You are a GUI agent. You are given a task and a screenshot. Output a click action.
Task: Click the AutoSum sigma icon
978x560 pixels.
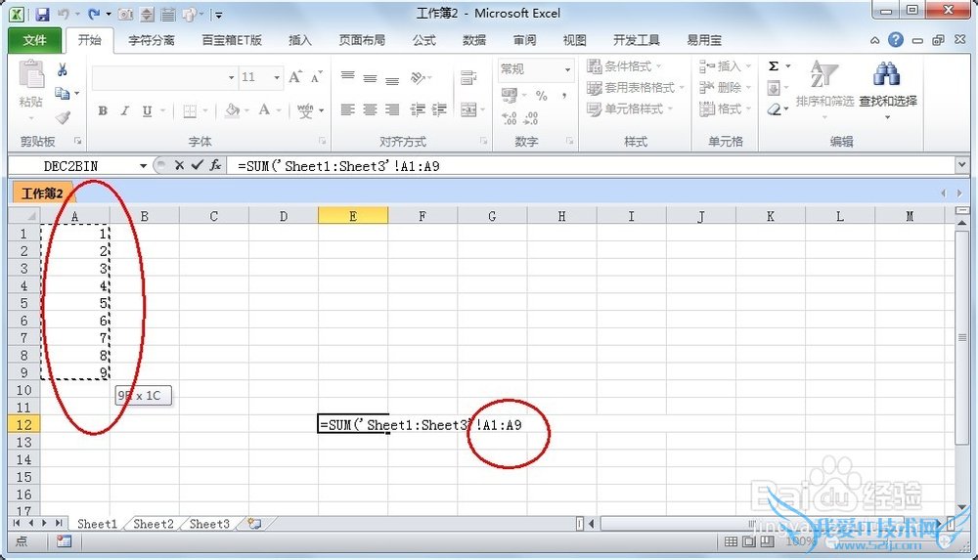point(774,66)
